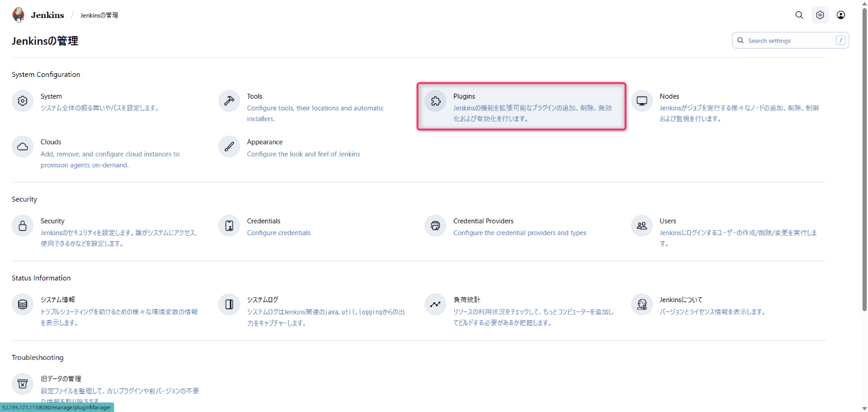Click the 負荷統計 chart icon
The image size is (868, 412).
(435, 305)
